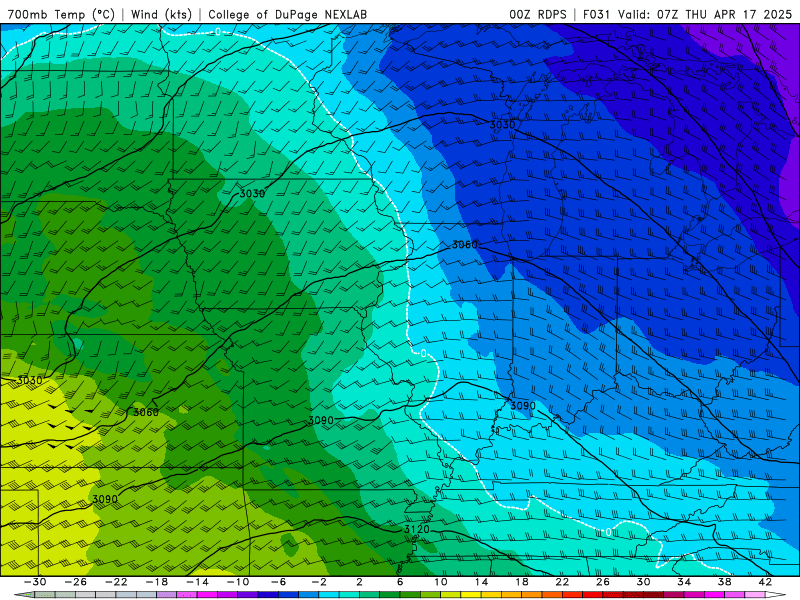Click the "42" colorbar scale label
Viewport: 800px width, 600px height.
765,582
